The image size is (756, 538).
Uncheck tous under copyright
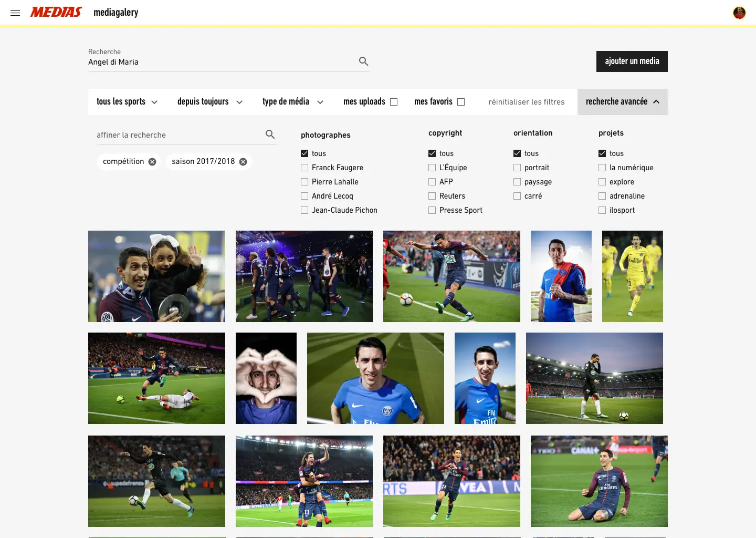[432, 153]
